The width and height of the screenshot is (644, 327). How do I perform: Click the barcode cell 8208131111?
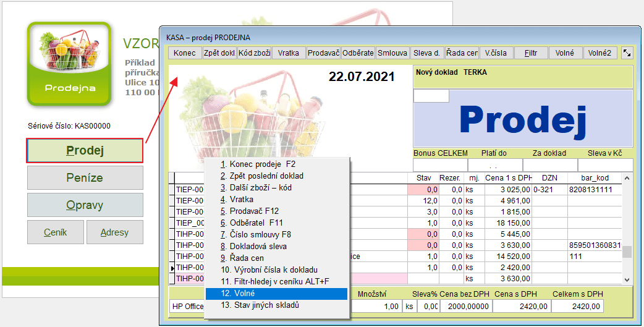click(595, 189)
